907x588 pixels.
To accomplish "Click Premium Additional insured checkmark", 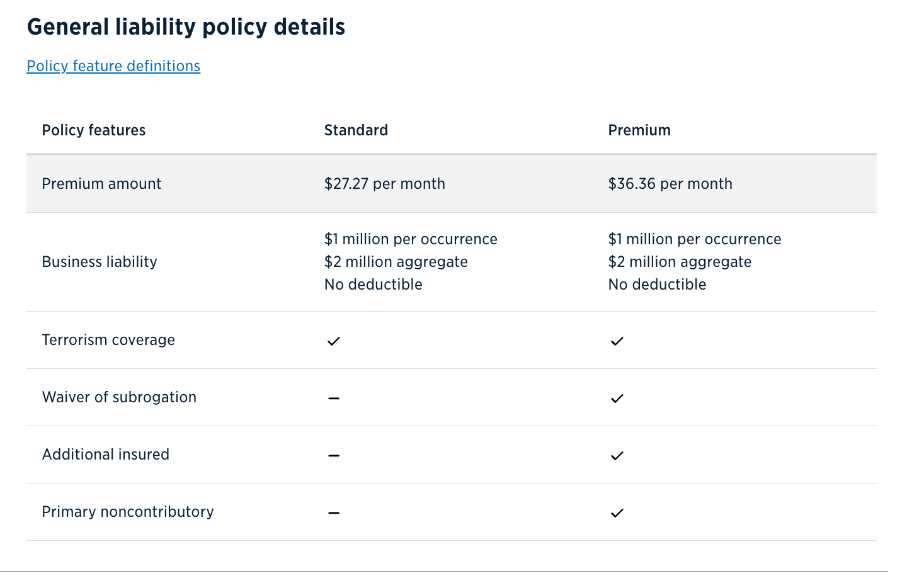I will click(617, 456).
